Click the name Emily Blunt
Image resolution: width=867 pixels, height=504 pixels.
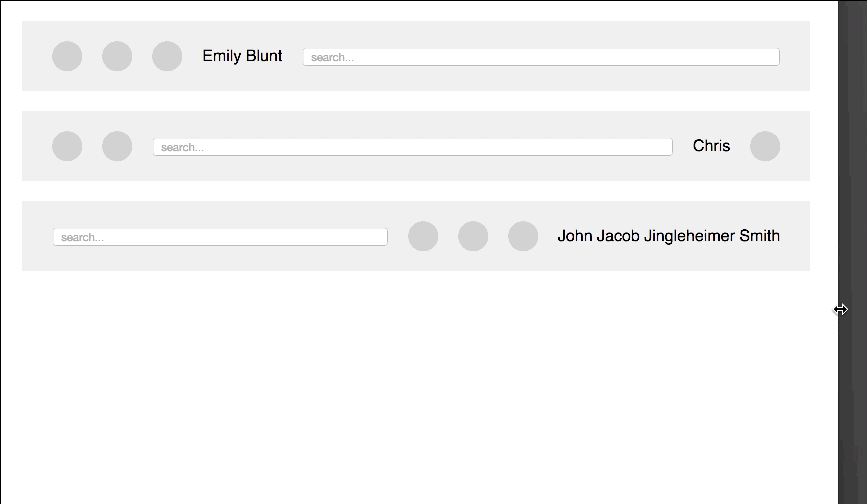pyautogui.click(x=242, y=56)
